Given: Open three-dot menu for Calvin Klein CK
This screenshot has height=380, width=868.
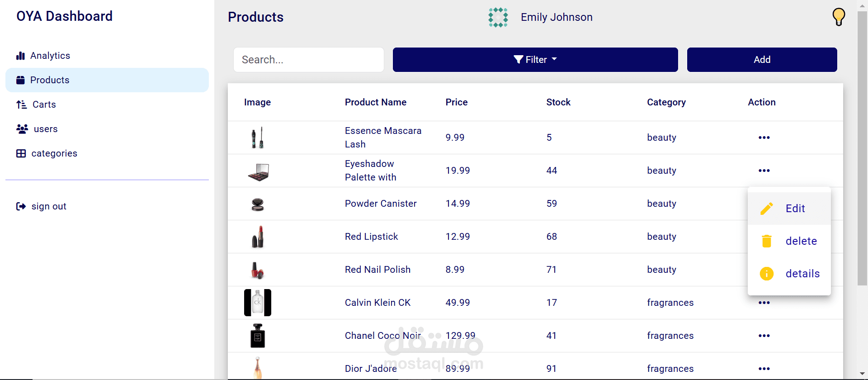Looking at the screenshot, I should (x=764, y=303).
